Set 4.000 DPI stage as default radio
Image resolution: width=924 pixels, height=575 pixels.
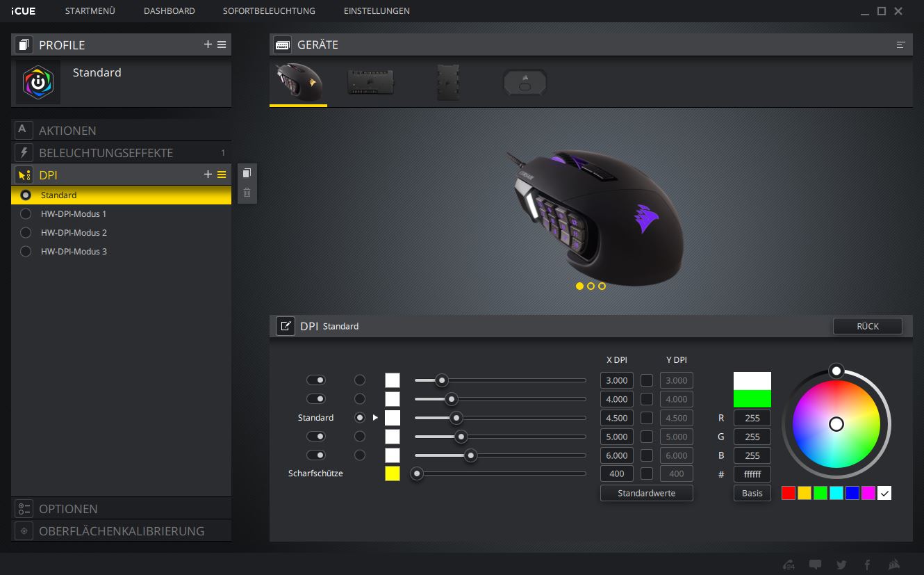pyautogui.click(x=360, y=399)
